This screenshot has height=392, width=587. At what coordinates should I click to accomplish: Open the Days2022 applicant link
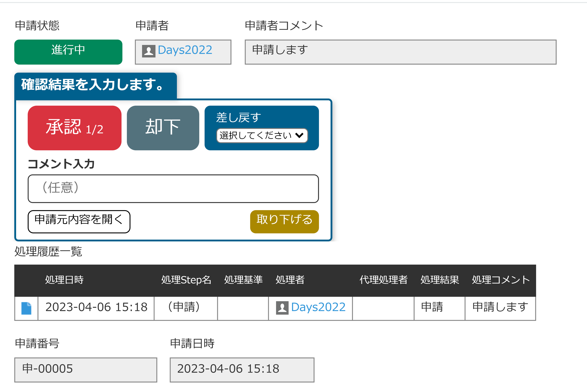tap(185, 50)
